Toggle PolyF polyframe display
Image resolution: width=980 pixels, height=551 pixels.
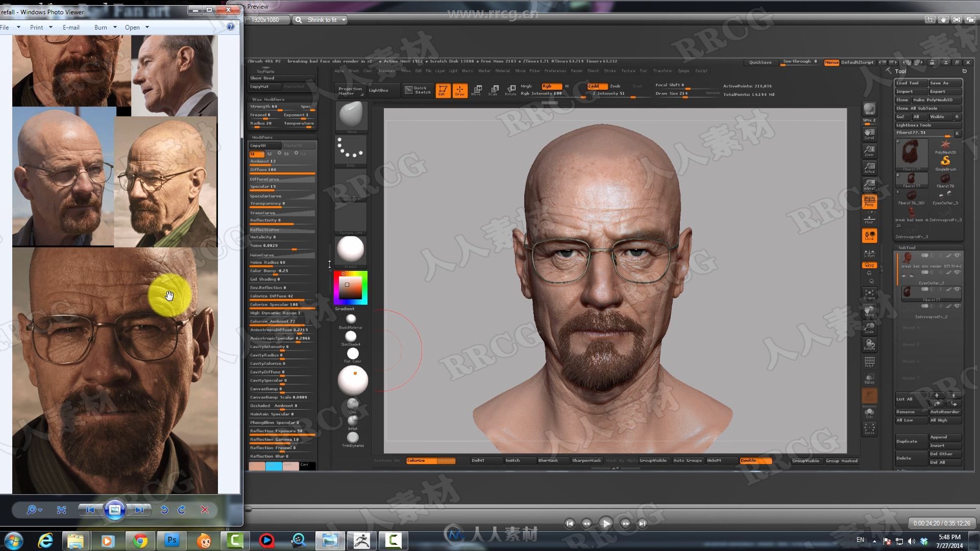[869, 362]
